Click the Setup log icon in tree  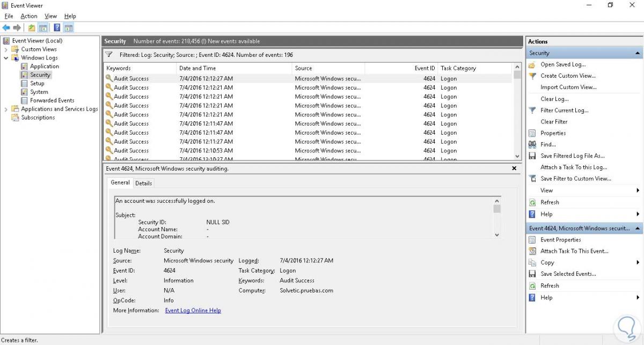coord(24,83)
